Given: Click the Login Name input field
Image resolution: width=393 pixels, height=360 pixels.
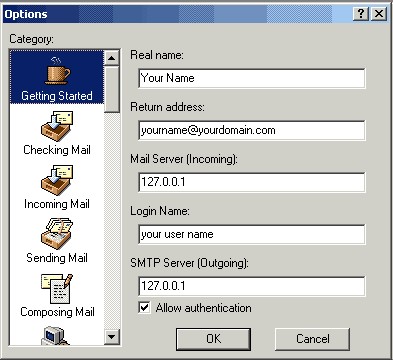Looking at the screenshot, I should point(252,234).
